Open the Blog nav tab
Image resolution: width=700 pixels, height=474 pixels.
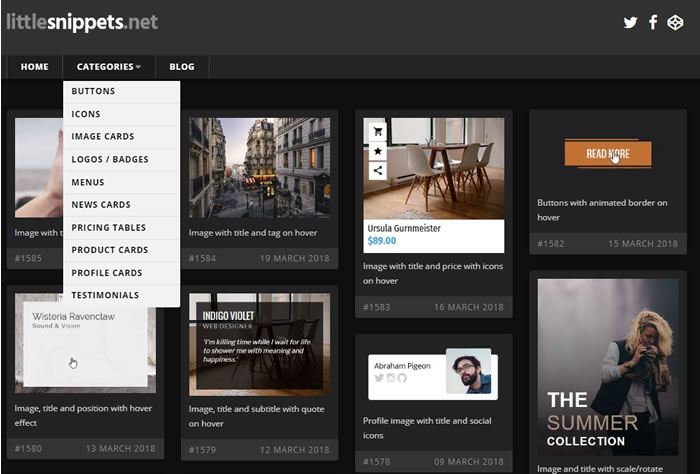coord(182,67)
